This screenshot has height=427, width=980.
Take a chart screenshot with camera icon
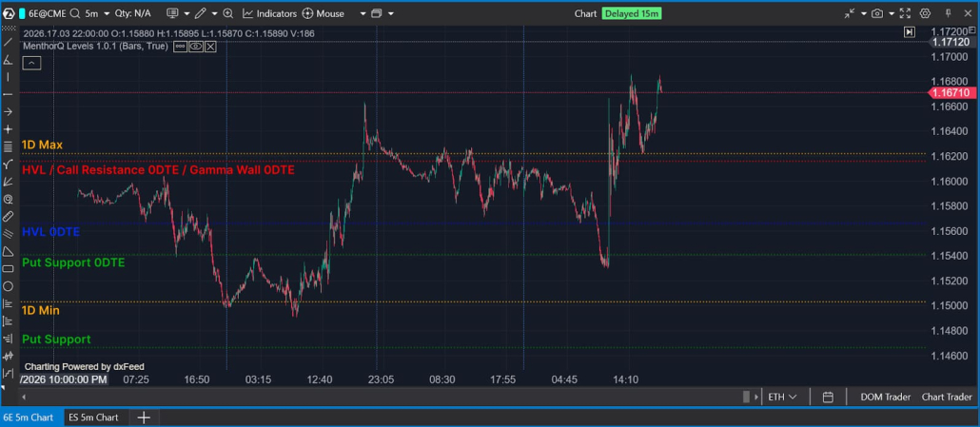coord(877,13)
